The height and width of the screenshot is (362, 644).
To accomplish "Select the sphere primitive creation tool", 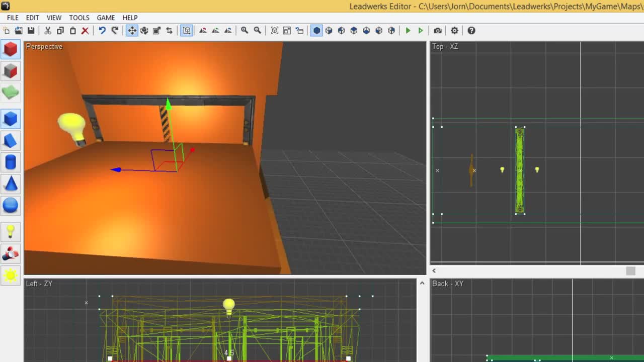I will pos(11,205).
